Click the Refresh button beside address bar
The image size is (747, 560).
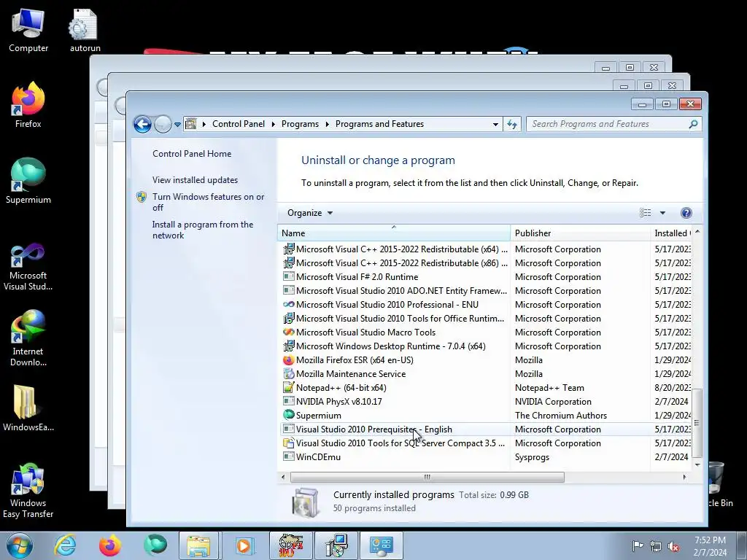click(512, 124)
